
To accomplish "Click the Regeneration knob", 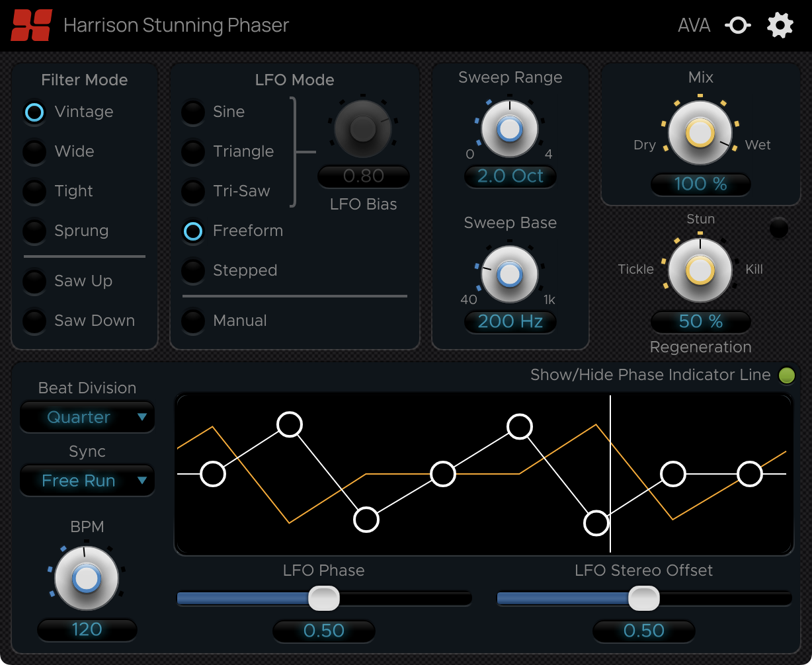I will 700,270.
